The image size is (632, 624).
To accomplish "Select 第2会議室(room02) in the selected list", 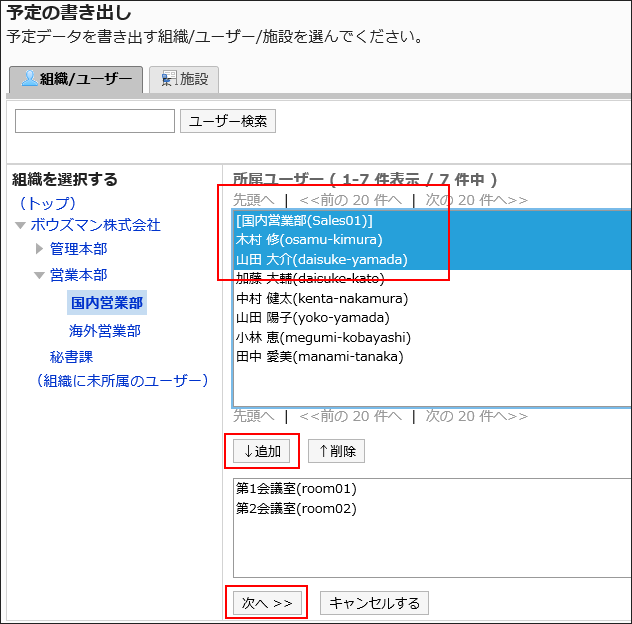I will coord(432,508).
